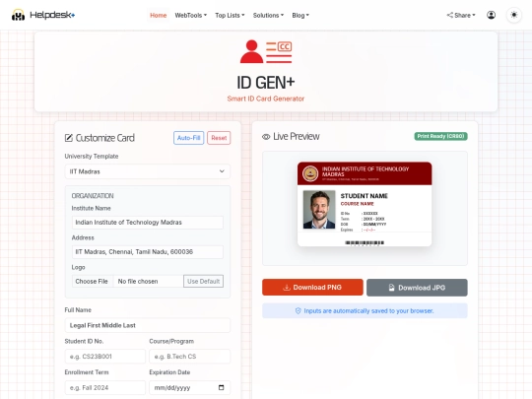Click the Full Name input field
This screenshot has width=532, height=399.
coord(148,325)
